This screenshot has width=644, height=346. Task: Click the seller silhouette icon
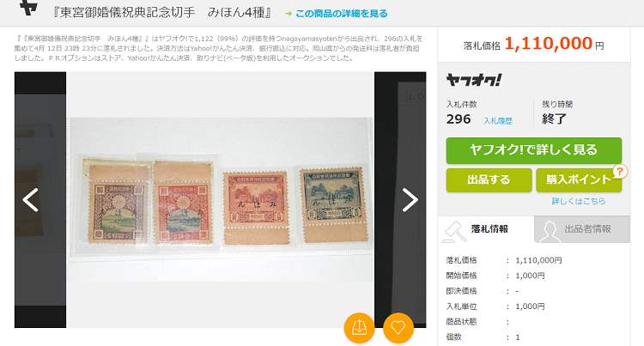pyautogui.click(x=550, y=232)
